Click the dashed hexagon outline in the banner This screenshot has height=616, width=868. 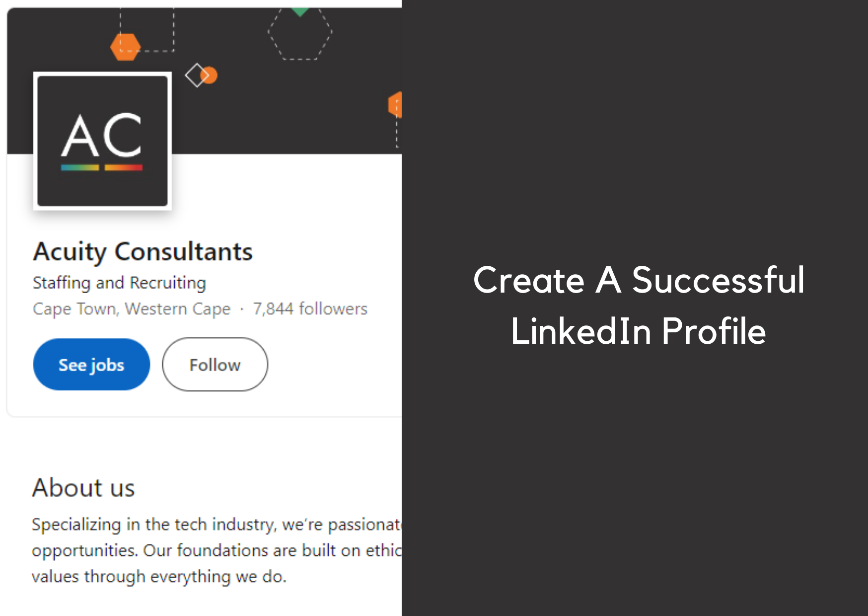pos(300,32)
